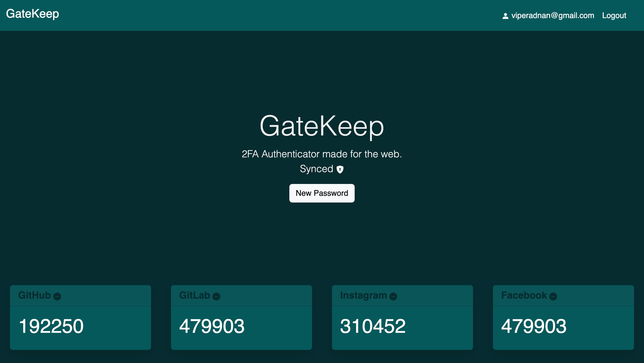Delete the Instagram entry via minus icon
The image size is (644, 363).
393,296
